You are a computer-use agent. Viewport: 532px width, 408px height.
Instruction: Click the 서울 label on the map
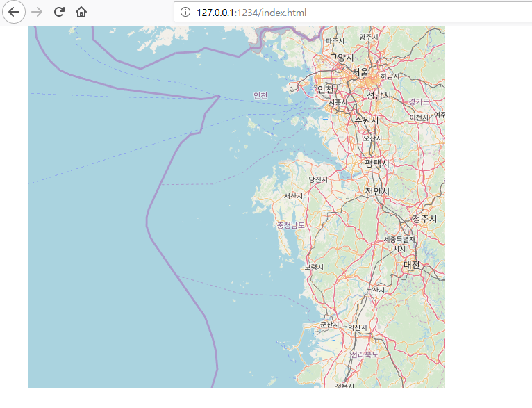tap(360, 72)
